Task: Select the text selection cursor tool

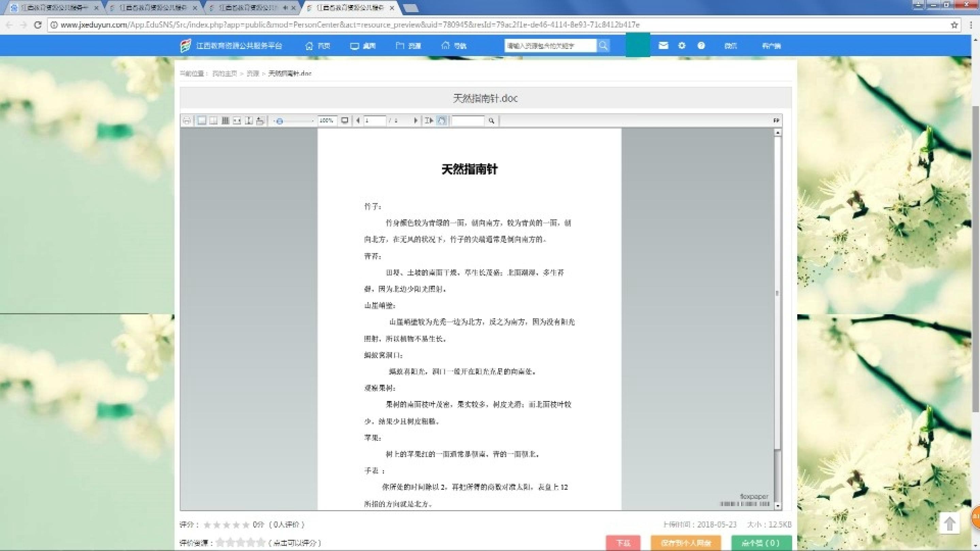Action: 429,120
